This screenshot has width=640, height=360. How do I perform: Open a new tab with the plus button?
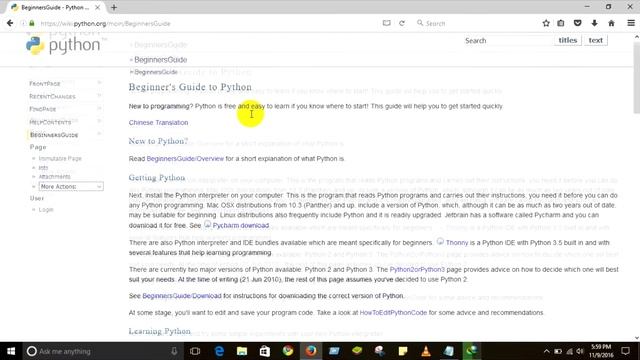pyautogui.click(x=114, y=7)
